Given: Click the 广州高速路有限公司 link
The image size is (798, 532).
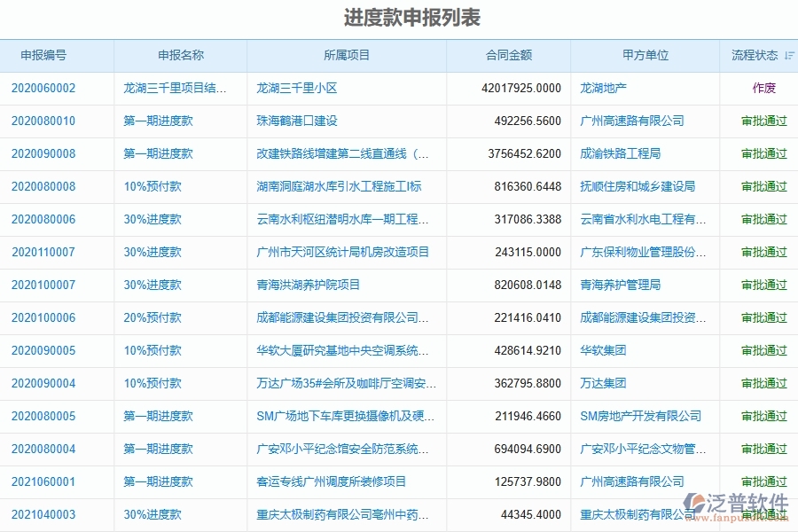Looking at the screenshot, I should (633, 121).
